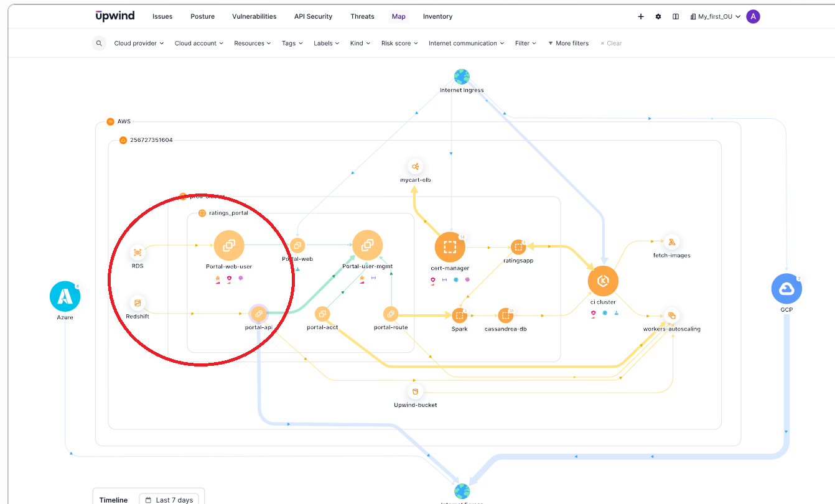Open the Last 7 days timeline picker
The width and height of the screenshot is (835, 504).
pos(169,500)
